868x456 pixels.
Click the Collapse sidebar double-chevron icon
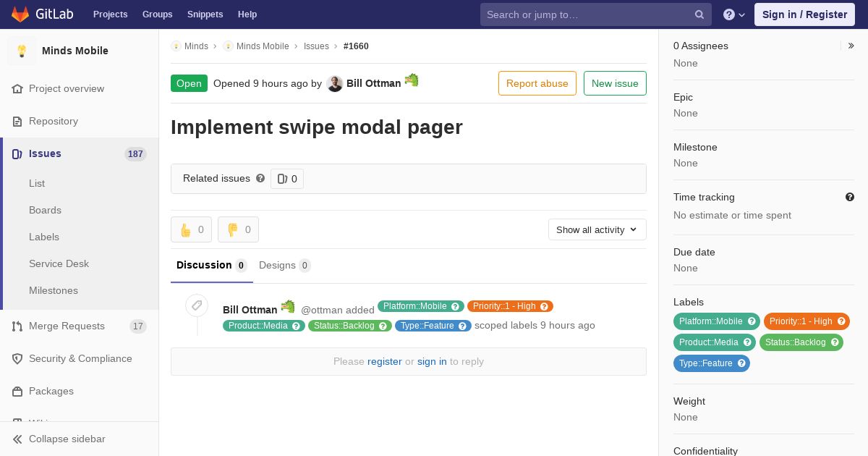(x=17, y=439)
